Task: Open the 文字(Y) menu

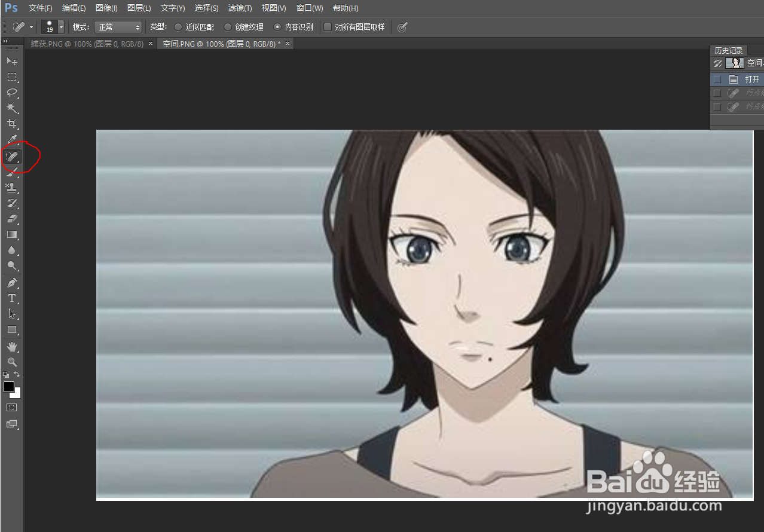Action: (x=173, y=8)
